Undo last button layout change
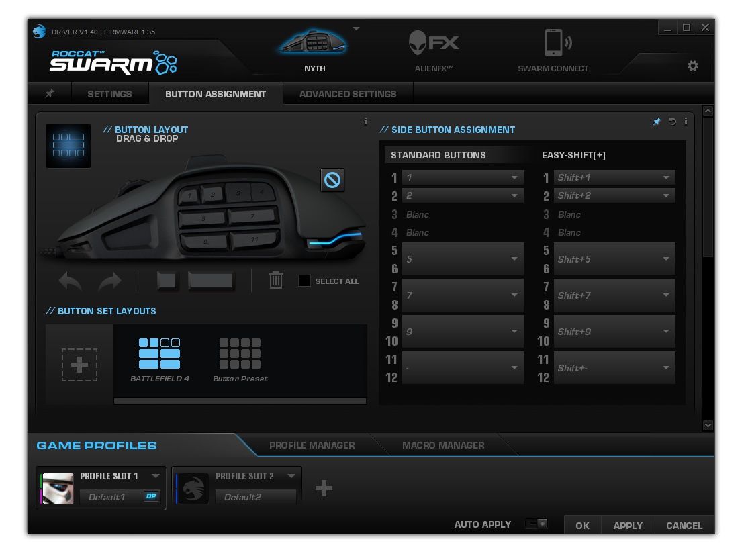Screen dimensions: 746x560 pyautogui.click(x=70, y=281)
